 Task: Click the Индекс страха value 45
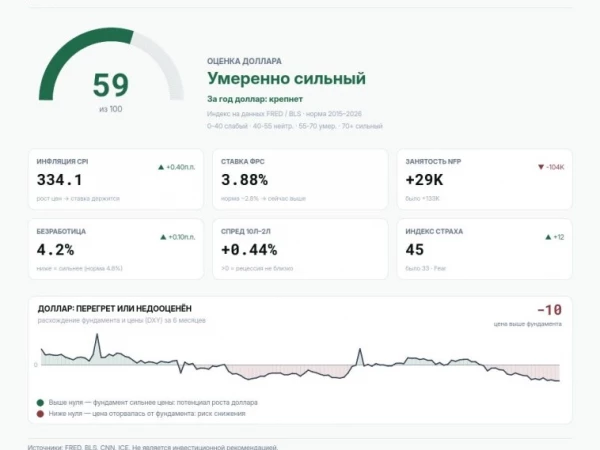pos(415,250)
